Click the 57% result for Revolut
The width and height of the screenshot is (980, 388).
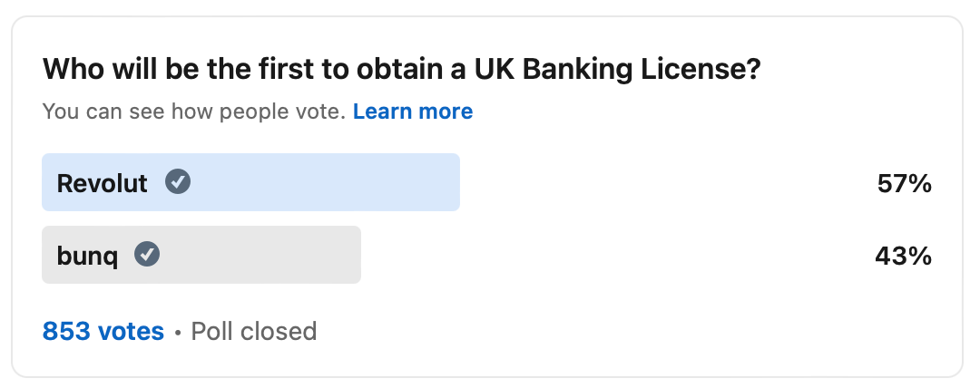tap(905, 184)
